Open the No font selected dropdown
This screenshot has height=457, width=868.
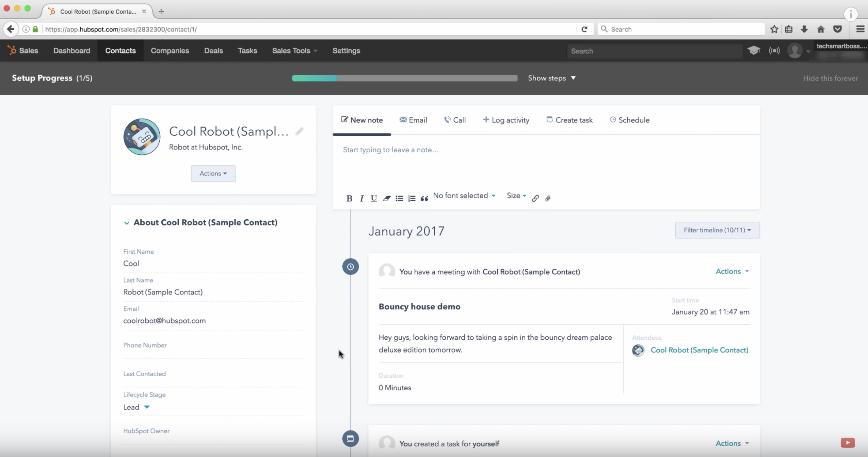pos(464,196)
